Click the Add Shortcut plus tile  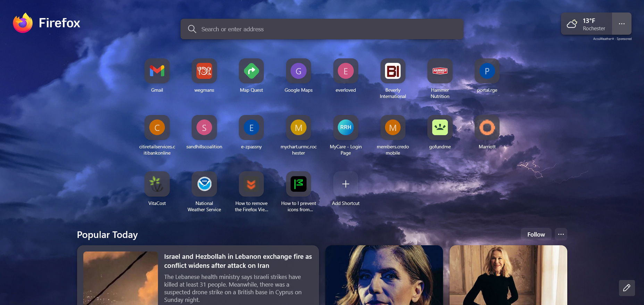click(346, 184)
